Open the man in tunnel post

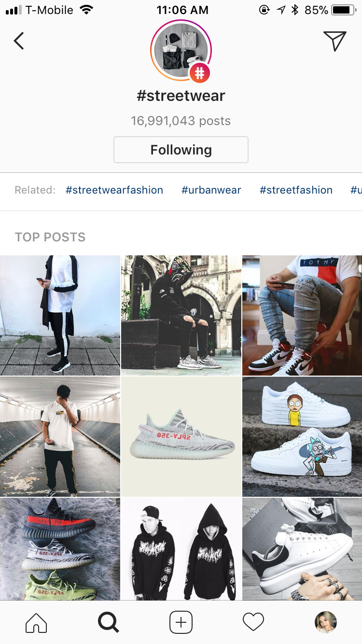[x=60, y=436]
